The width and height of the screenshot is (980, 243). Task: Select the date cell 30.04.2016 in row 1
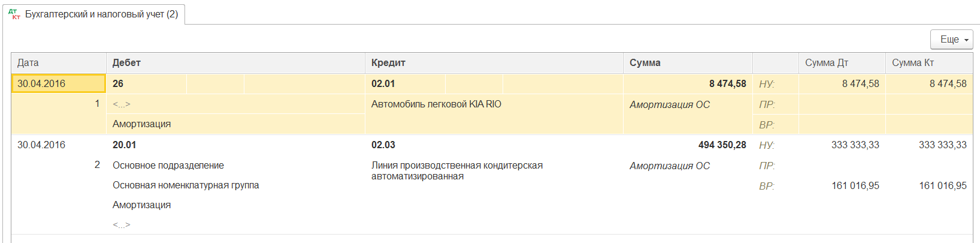(x=41, y=84)
